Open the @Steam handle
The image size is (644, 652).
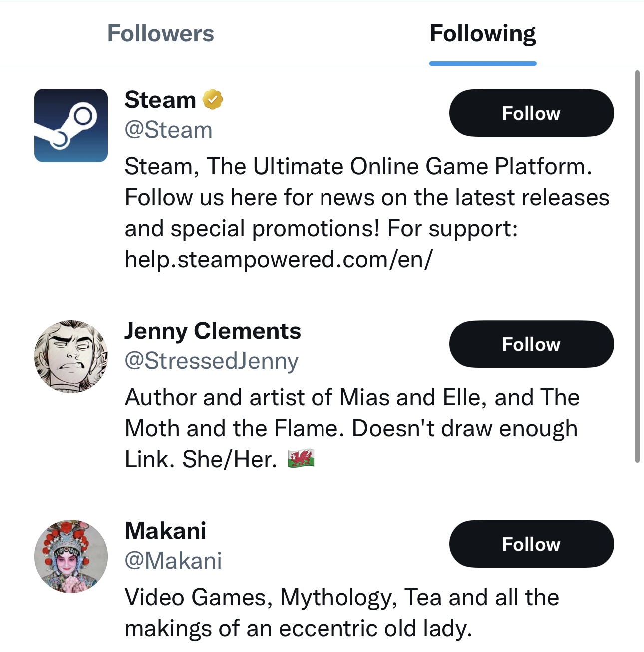169,130
